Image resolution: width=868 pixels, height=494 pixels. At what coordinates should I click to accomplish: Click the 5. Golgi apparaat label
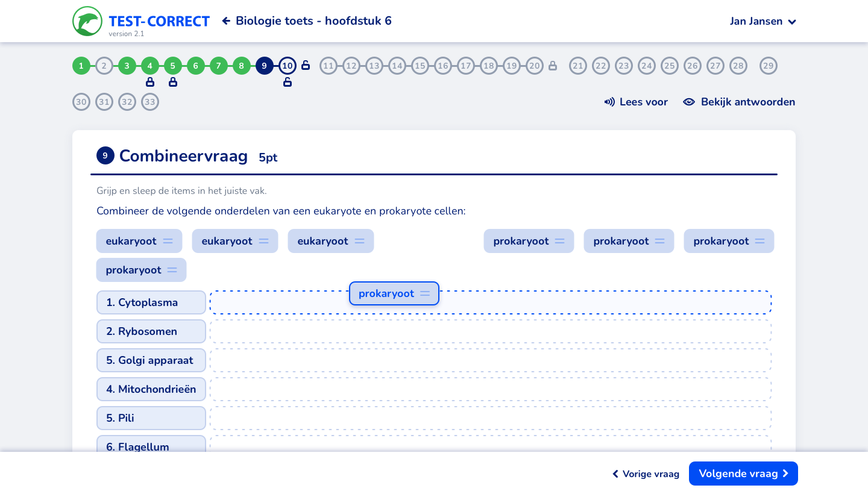(151, 360)
